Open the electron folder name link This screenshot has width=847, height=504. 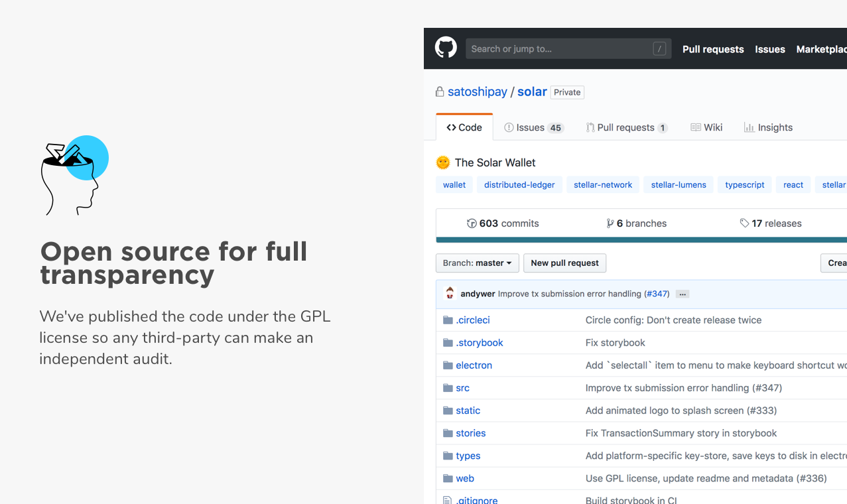(474, 365)
